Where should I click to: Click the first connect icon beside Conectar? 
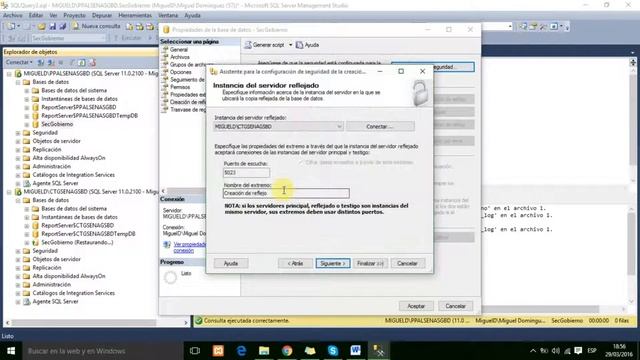(41, 62)
